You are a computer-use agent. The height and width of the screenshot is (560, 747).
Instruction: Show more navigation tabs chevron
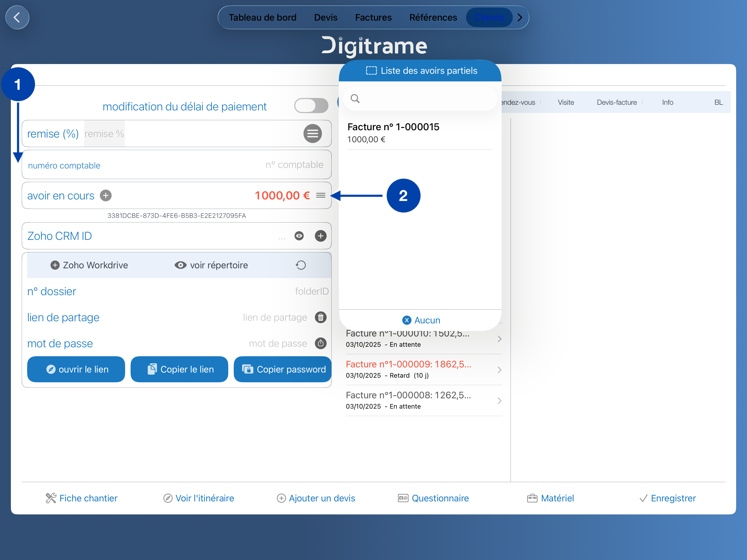pyautogui.click(x=520, y=17)
